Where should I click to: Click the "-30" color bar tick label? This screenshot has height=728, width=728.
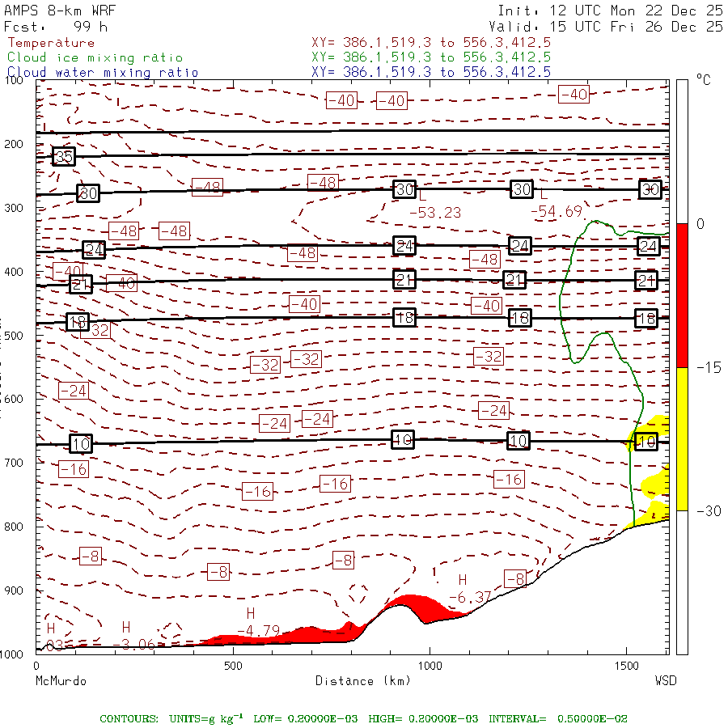[x=709, y=511]
